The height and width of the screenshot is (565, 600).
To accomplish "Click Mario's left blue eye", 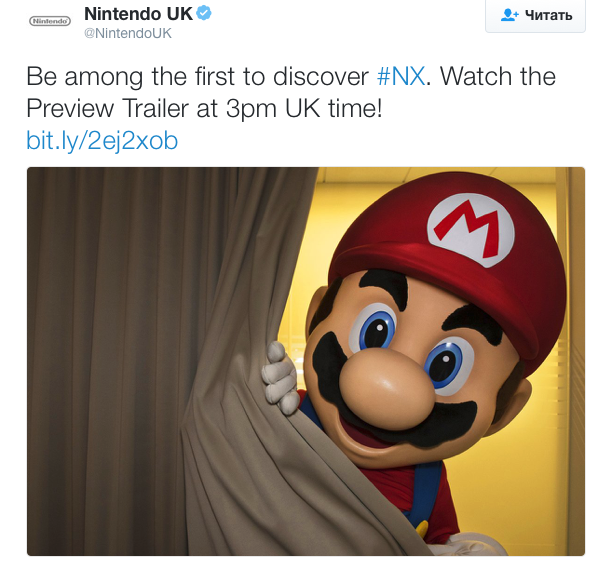I will [375, 329].
